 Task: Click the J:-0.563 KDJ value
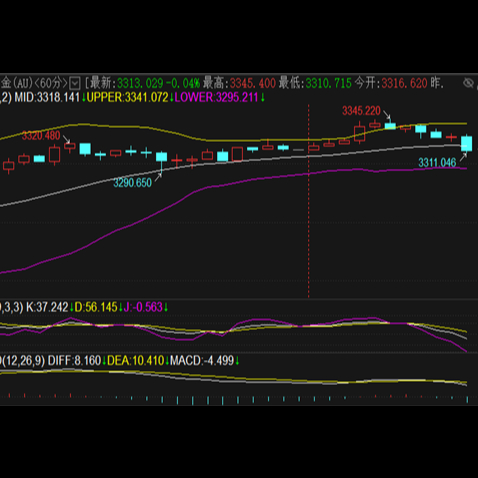143,307
